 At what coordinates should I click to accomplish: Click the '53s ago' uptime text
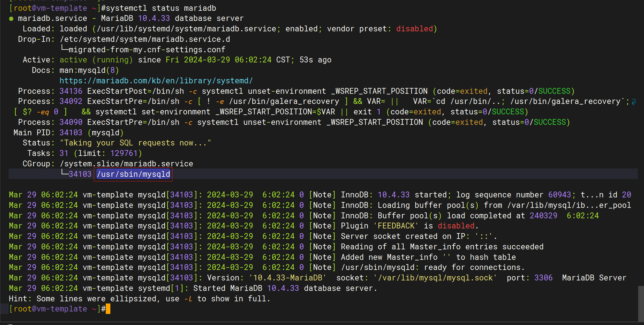[x=315, y=60]
